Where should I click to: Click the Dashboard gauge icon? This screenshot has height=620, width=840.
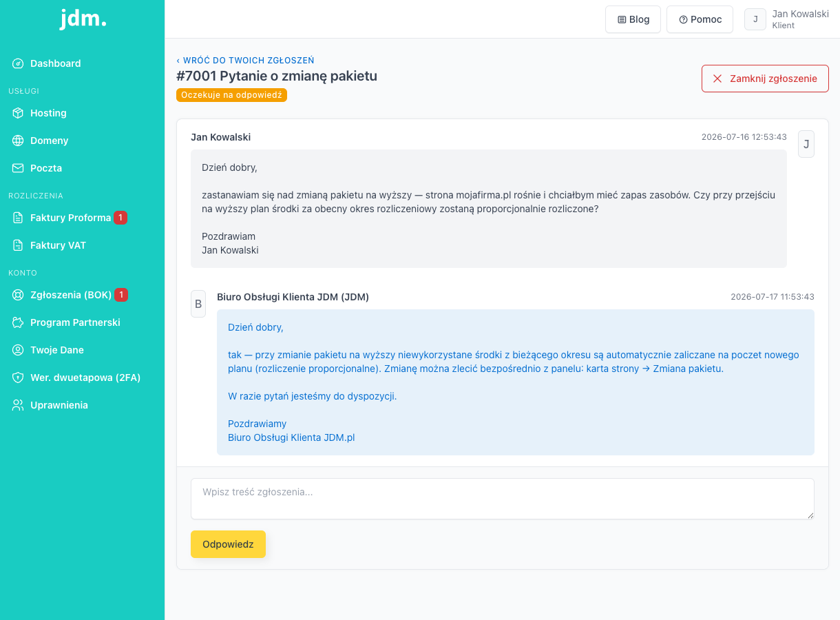point(18,63)
